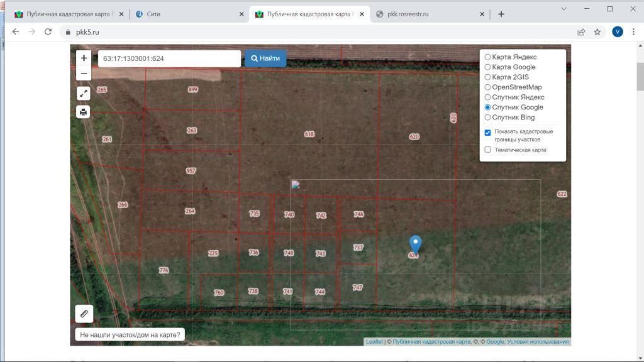Image resolution: width=644 pixels, height=362 pixels.
Task: Open Публичная кадастровая карта attribution link
Action: tap(431, 341)
